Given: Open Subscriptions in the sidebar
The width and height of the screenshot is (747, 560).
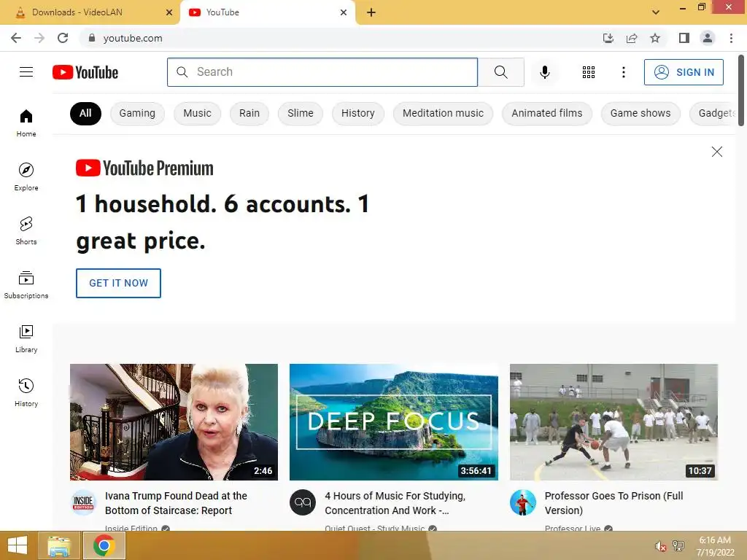Looking at the screenshot, I should (26, 285).
